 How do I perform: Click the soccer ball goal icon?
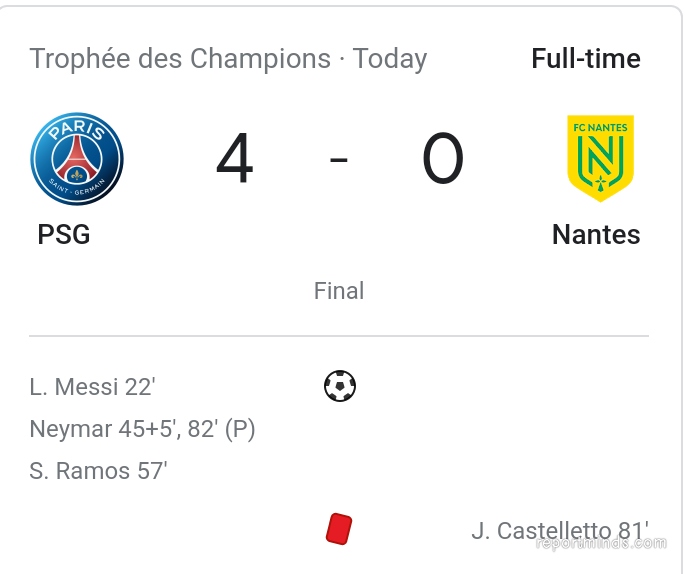pyautogui.click(x=340, y=386)
